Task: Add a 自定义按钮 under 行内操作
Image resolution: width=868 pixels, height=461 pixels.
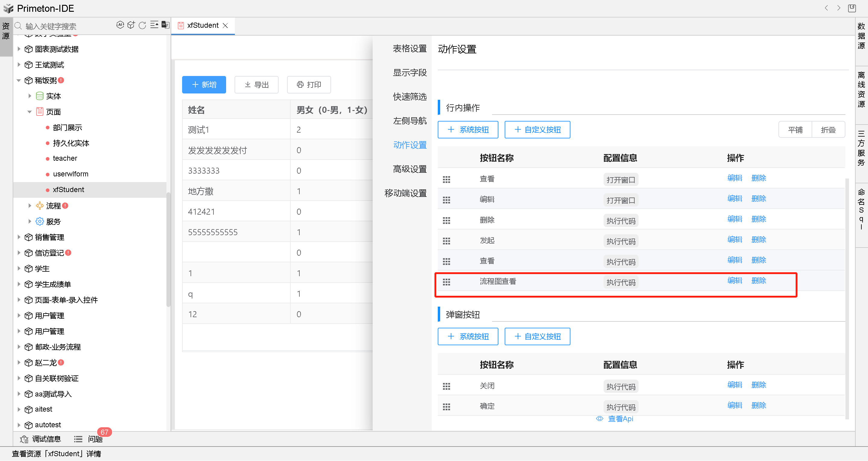Action: pyautogui.click(x=537, y=130)
